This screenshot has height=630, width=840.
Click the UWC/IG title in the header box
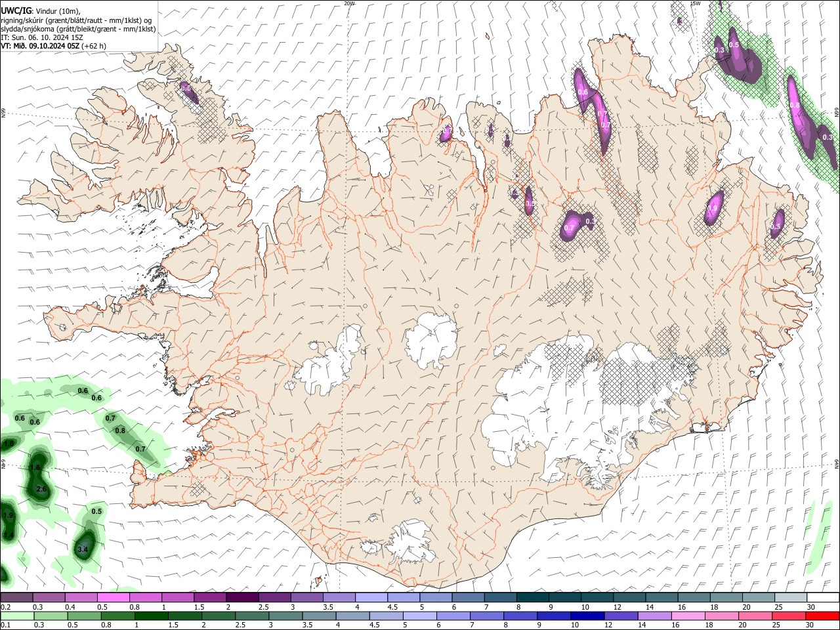(x=16, y=11)
